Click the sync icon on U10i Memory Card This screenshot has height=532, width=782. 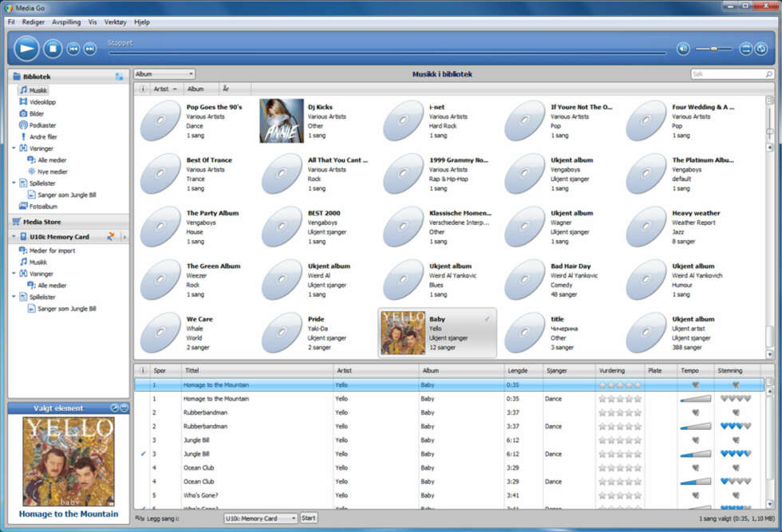pyautogui.click(x=111, y=236)
